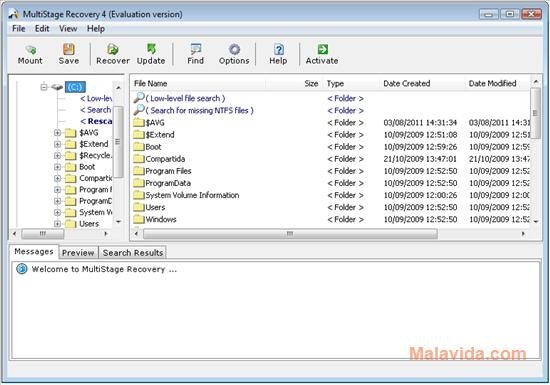Click the Update toolbar icon
The width and height of the screenshot is (550, 385).
[151, 49]
